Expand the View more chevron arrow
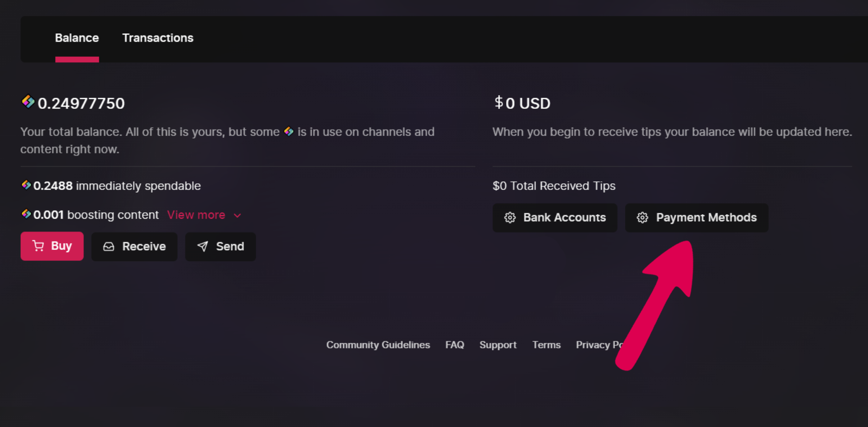This screenshot has height=427, width=868. 237,216
